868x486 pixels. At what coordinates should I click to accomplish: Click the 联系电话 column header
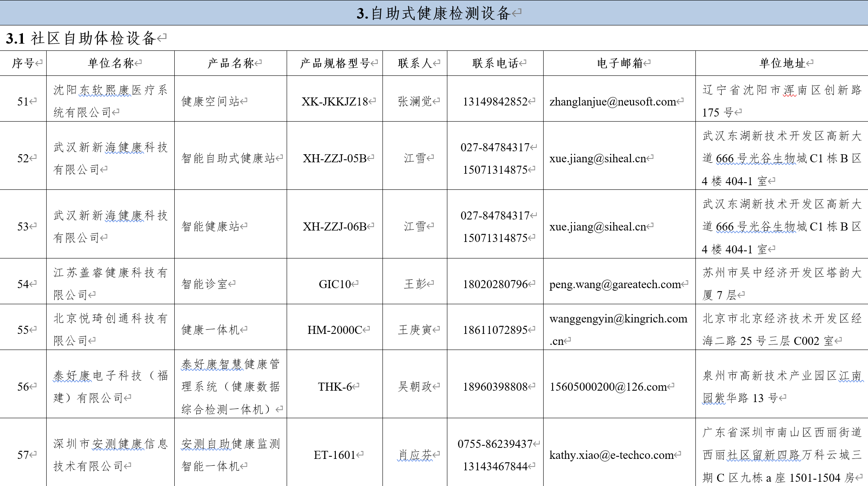pyautogui.click(x=495, y=64)
